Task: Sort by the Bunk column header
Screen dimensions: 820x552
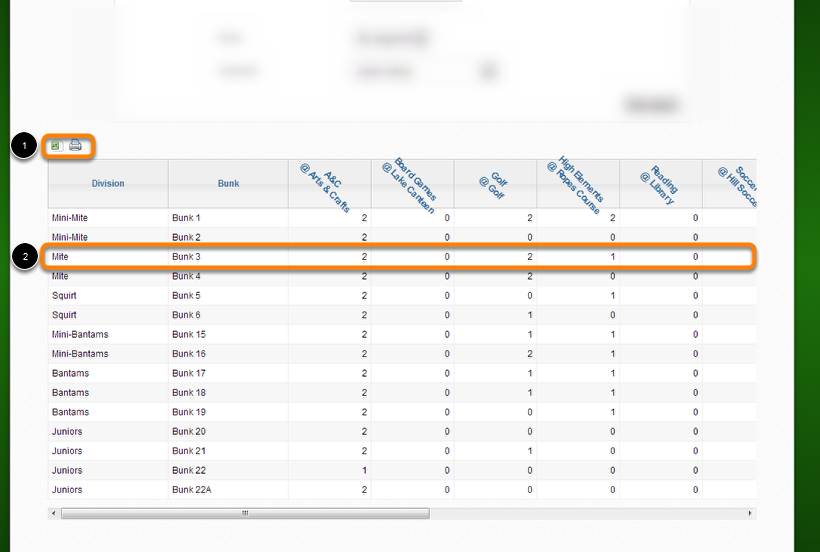Action: 228,183
